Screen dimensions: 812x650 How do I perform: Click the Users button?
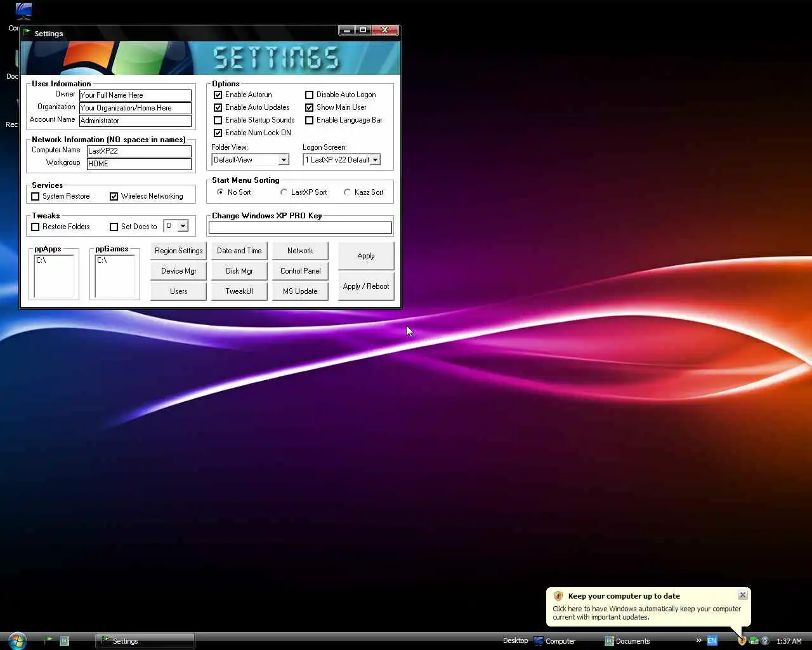pos(178,291)
